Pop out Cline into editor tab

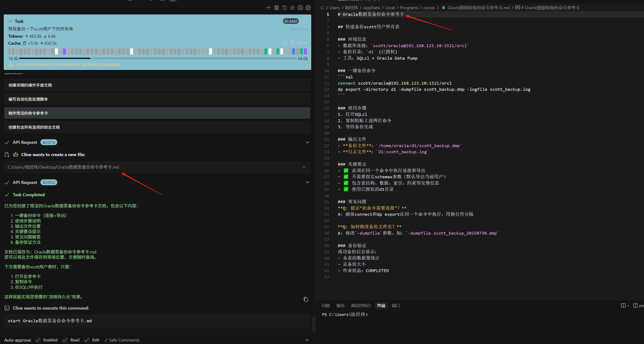pyautogui.click(x=292, y=8)
